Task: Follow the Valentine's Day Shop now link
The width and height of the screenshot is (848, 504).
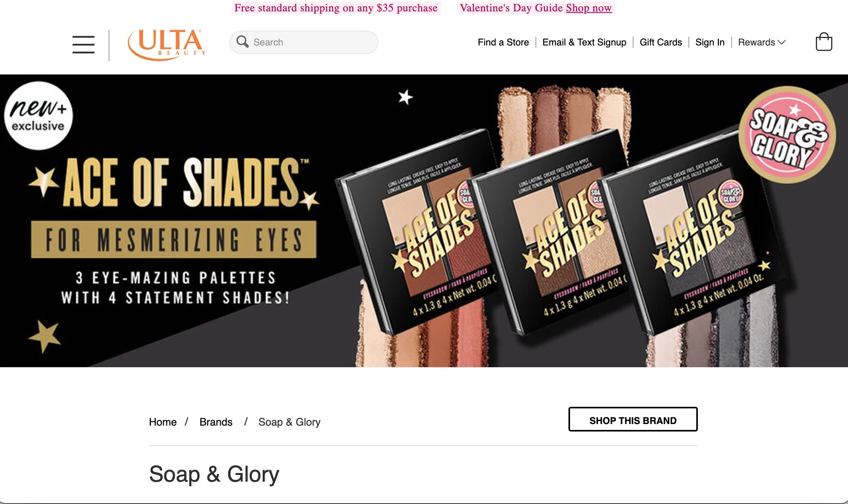Action: pyautogui.click(x=588, y=8)
